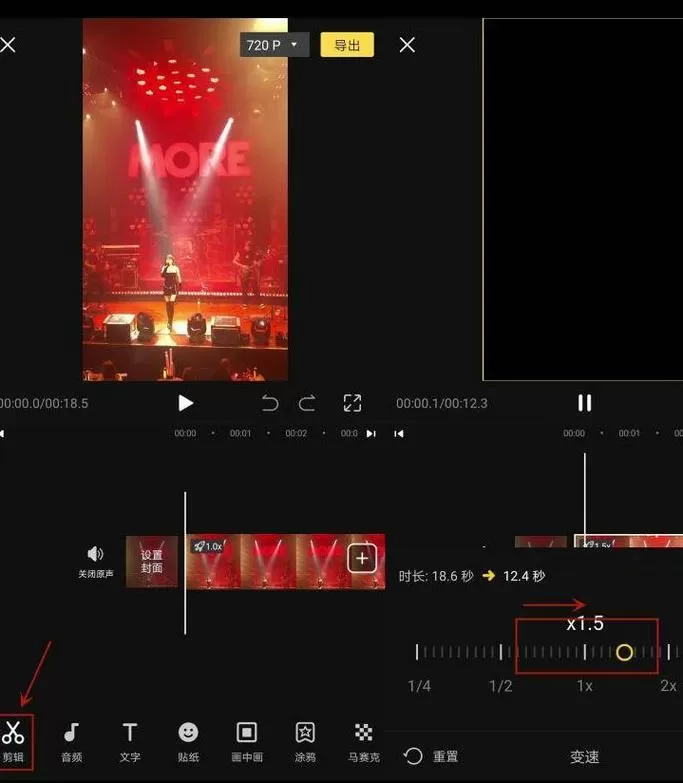This screenshot has width=683, height=783.
Task: Undo the last edit
Action: point(270,403)
